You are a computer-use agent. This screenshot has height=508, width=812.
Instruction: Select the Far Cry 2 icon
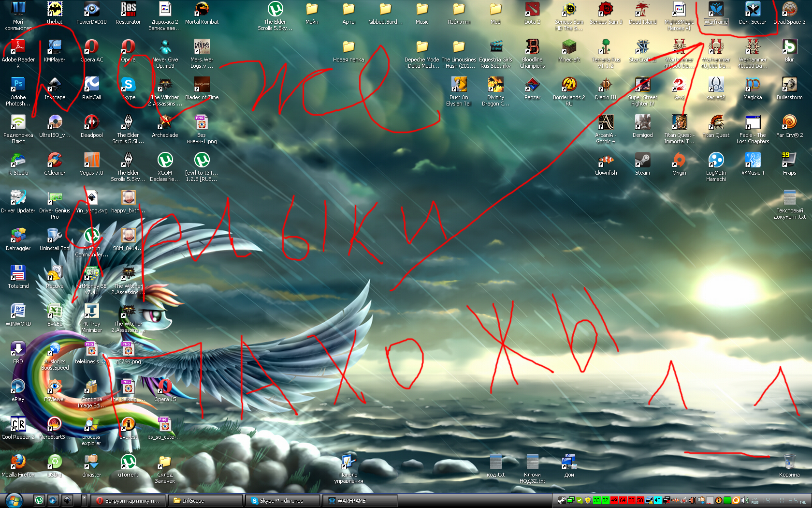click(x=789, y=126)
